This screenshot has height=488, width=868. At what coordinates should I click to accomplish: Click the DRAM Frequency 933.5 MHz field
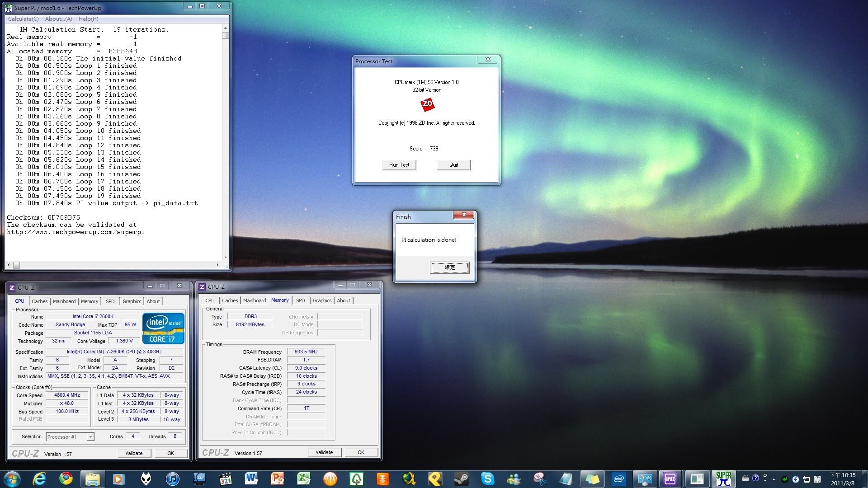tap(306, 352)
